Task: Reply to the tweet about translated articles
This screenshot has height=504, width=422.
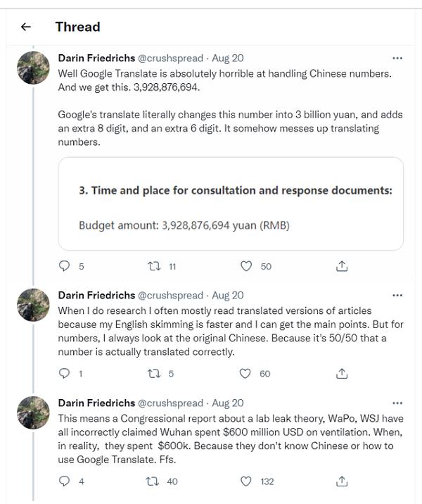Action: (65, 374)
